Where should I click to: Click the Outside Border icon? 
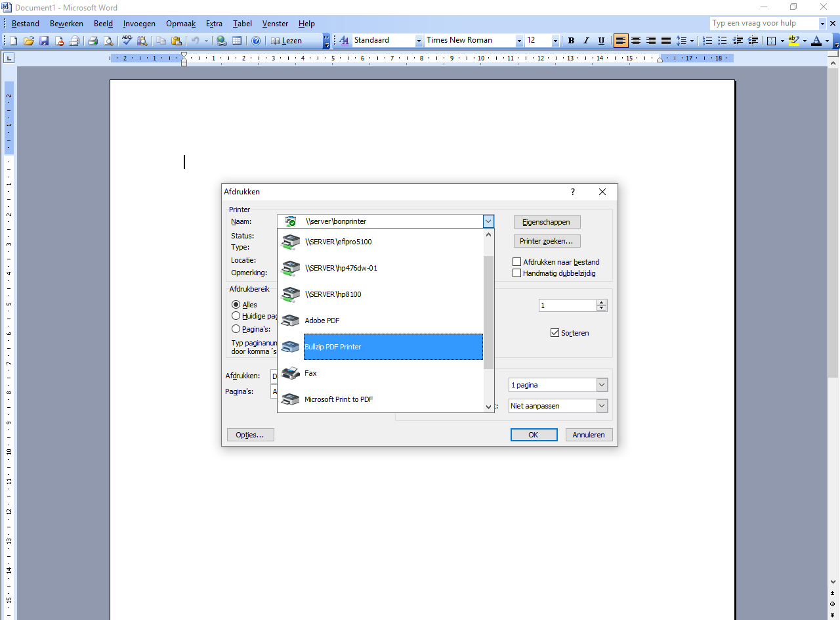pyautogui.click(x=772, y=41)
